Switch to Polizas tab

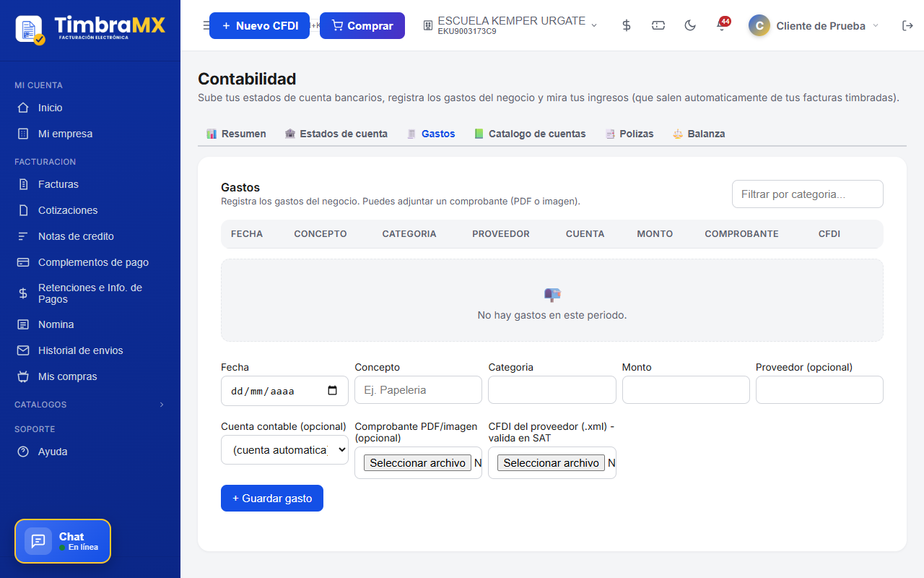[629, 134]
